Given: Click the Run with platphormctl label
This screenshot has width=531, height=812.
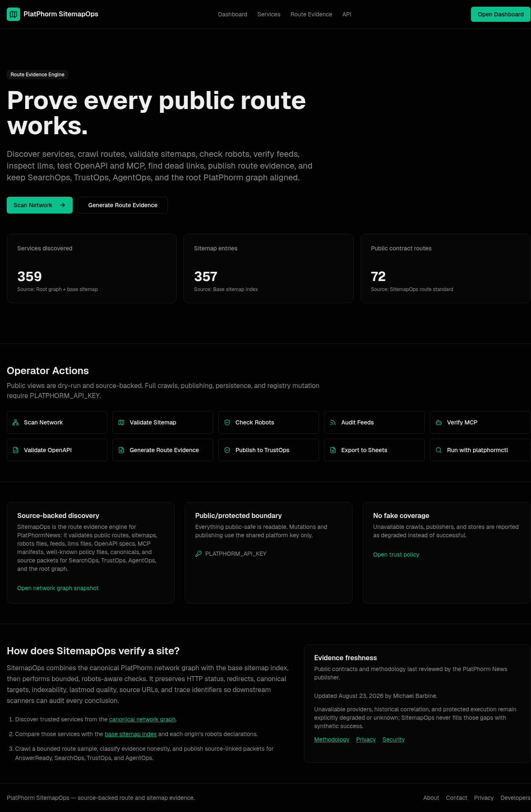Looking at the screenshot, I should 477,450.
